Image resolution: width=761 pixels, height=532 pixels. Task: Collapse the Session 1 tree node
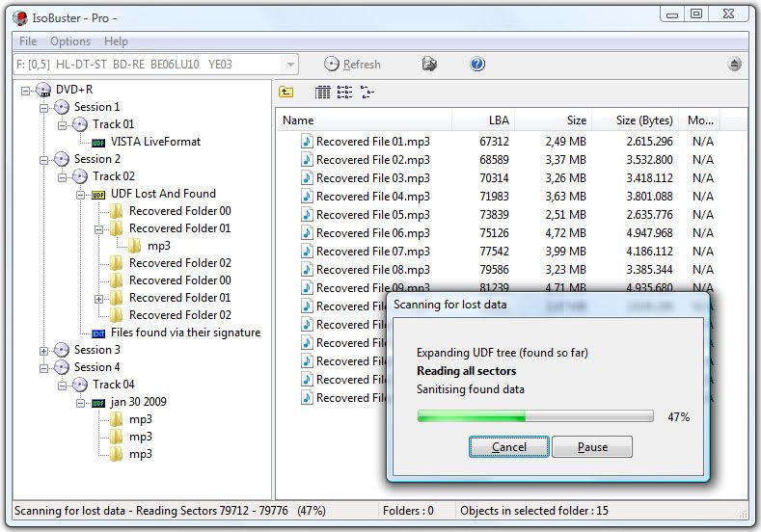tap(44, 107)
